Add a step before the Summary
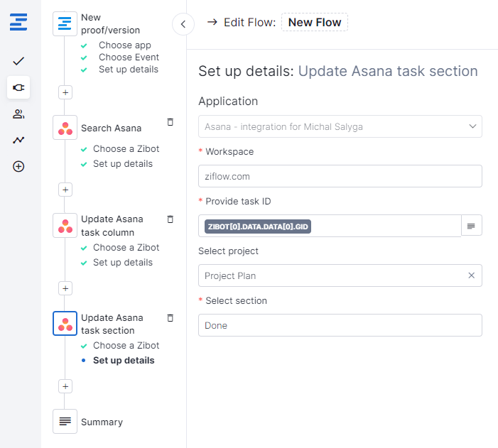The image size is (498, 448). coord(65,386)
